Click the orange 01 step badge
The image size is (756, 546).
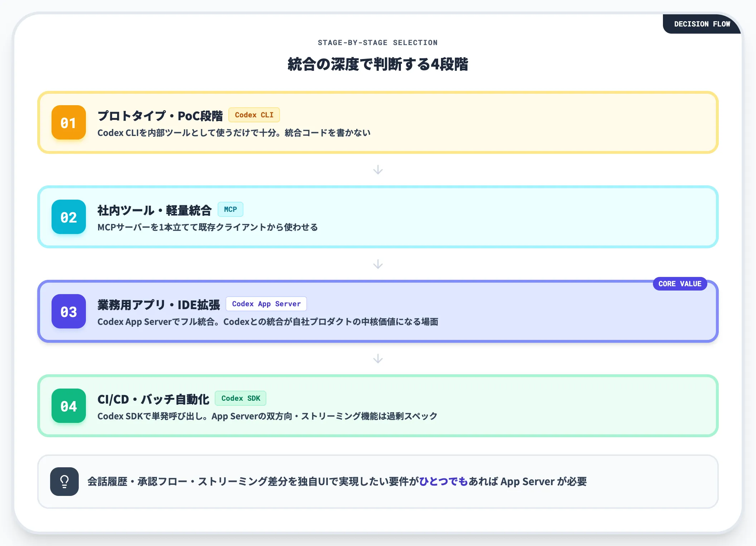tap(69, 122)
